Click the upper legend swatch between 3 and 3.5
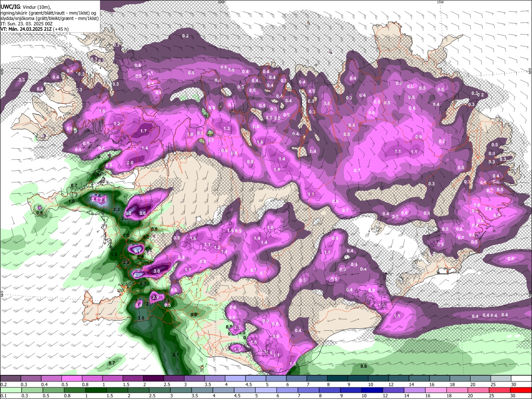 pyautogui.click(x=194, y=379)
